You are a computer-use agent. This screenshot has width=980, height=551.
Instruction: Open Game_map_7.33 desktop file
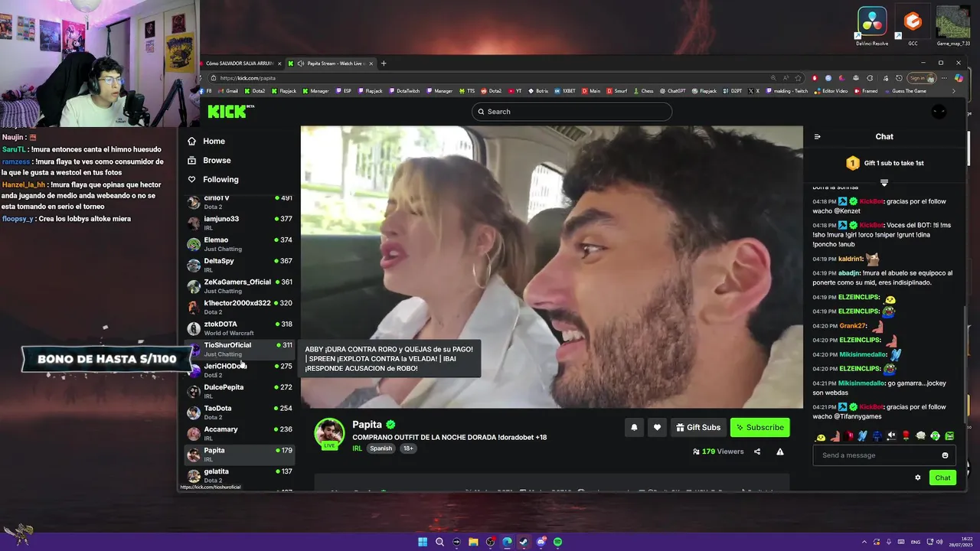point(953,26)
